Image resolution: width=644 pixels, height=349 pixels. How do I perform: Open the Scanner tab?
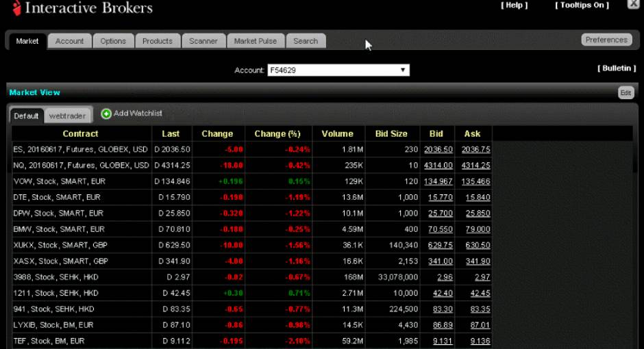point(203,41)
